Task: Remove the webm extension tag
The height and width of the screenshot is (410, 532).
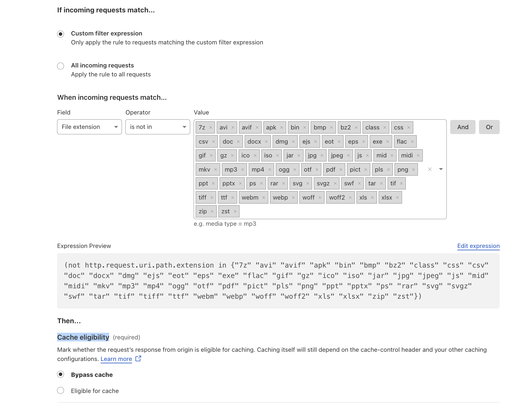Action: point(264,198)
